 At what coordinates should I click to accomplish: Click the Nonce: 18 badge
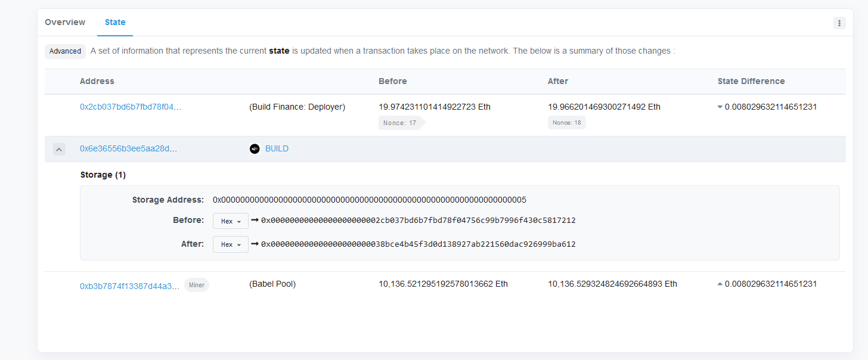click(x=567, y=123)
